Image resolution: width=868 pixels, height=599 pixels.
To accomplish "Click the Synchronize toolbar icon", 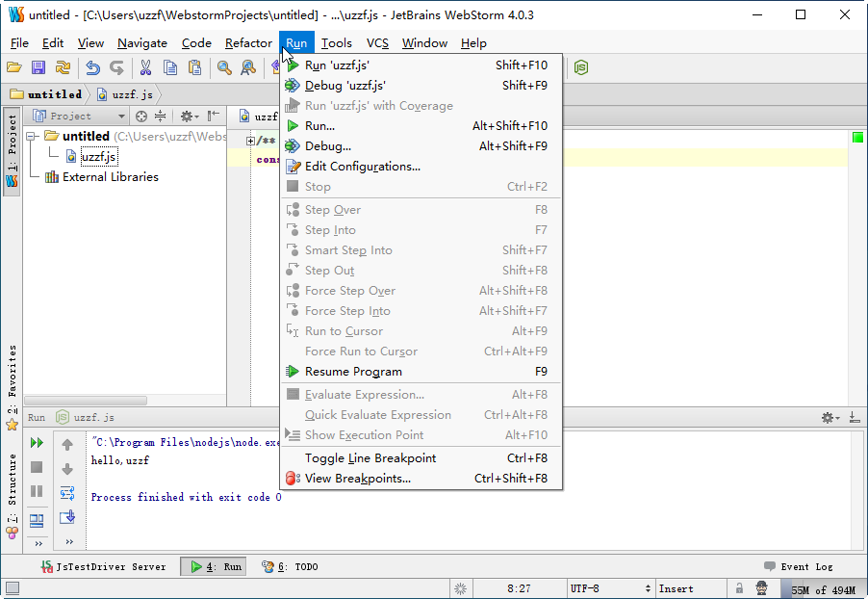I will click(x=63, y=67).
